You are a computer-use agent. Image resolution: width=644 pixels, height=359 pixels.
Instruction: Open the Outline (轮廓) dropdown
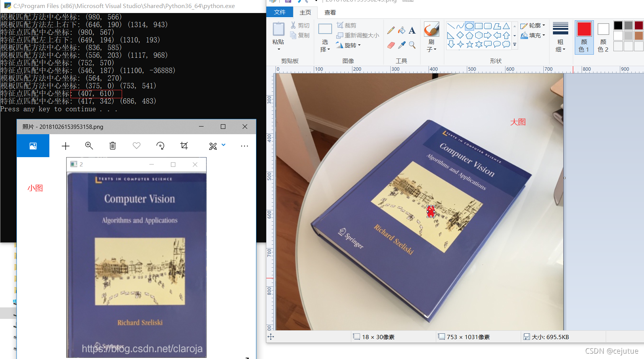pos(533,25)
